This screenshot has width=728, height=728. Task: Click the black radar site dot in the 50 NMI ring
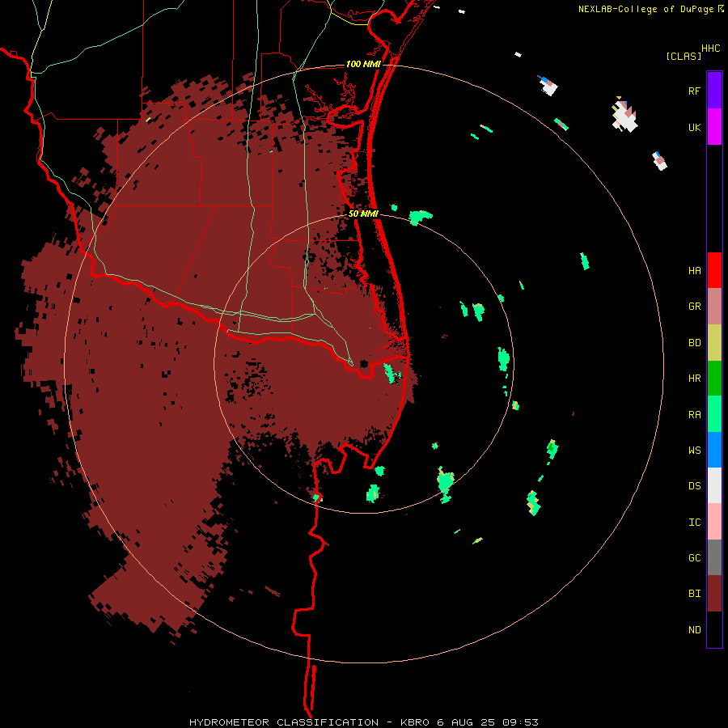tap(364, 363)
